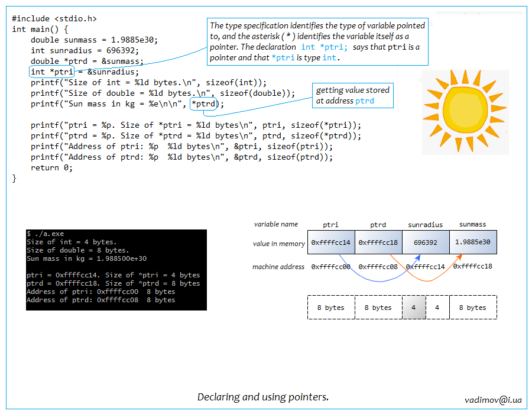This screenshot has width=532, height=414.
Task: Click the caption 'Declaring and using pointers.'
Action: (x=263, y=397)
